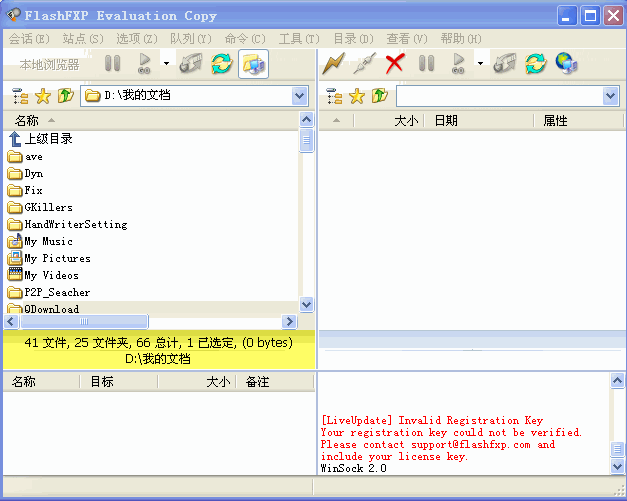Click the Go transfer button in local toolbar

tap(144, 64)
